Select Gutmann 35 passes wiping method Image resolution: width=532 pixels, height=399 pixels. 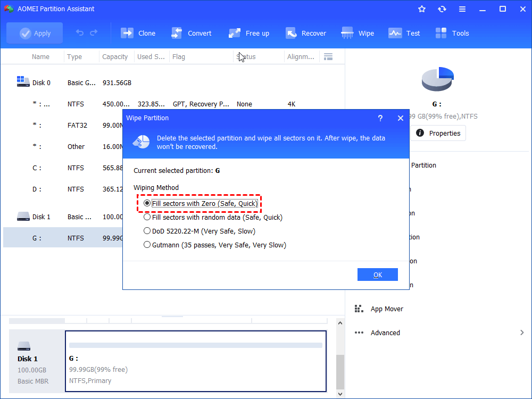(x=215, y=245)
